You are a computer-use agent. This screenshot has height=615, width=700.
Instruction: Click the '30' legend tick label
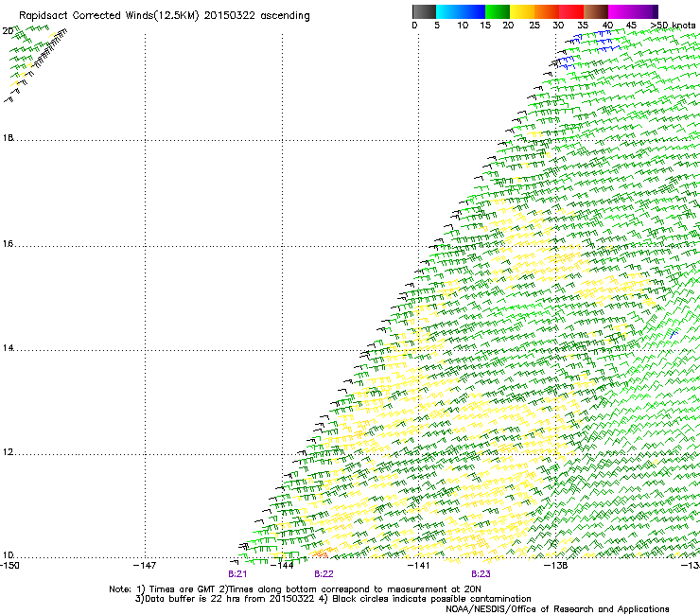point(558,26)
